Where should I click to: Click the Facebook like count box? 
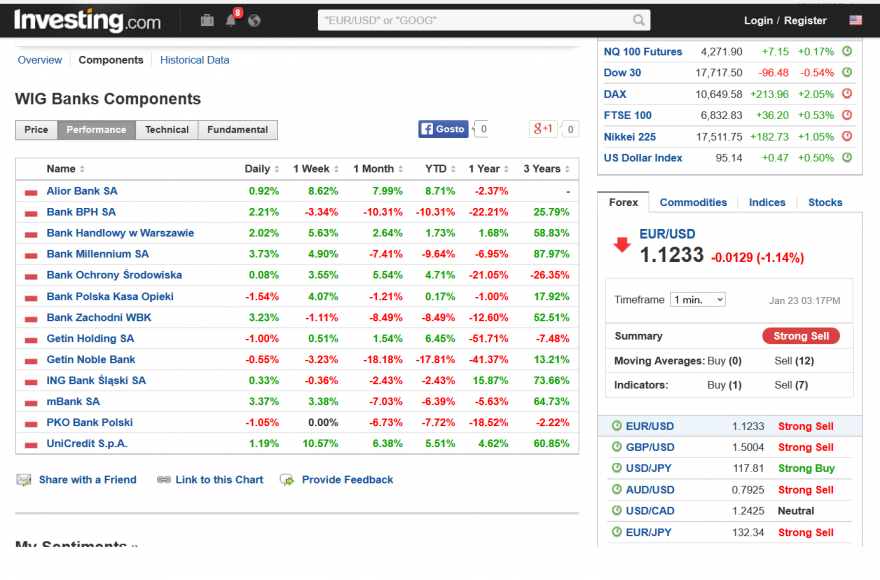tap(482, 129)
